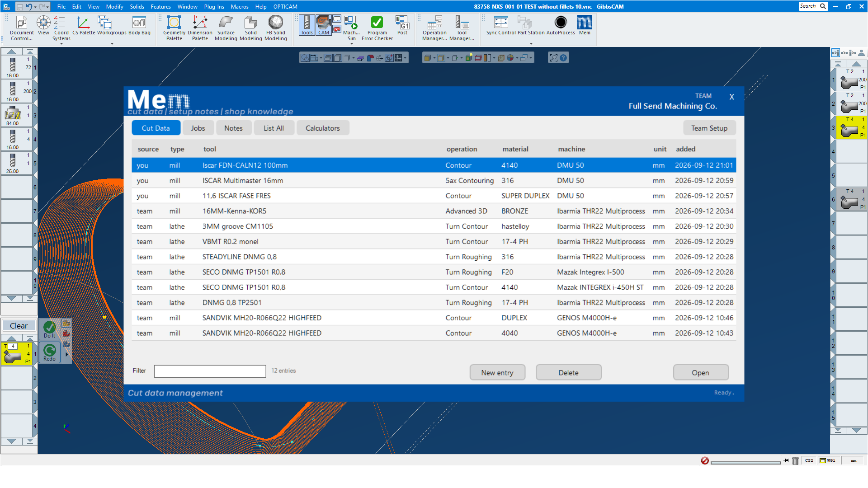This screenshot has height=488, width=868.
Task: Adjust the status bar progress slider
Action: [x=745, y=462]
